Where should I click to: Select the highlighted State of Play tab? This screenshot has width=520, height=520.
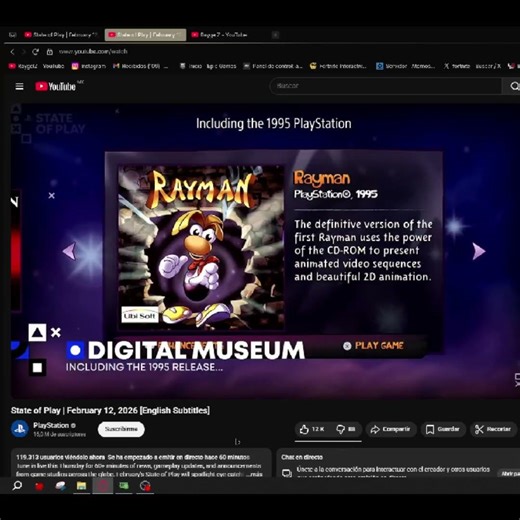145,35
